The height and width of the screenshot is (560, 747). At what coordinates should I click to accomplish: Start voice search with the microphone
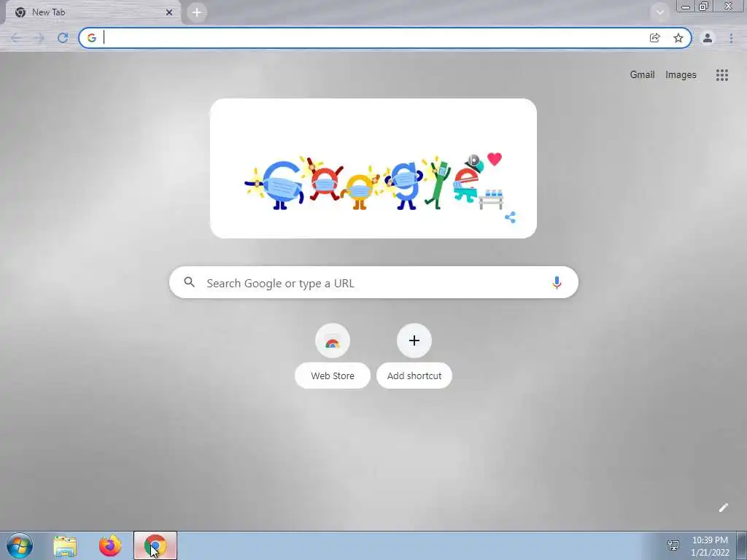(557, 282)
